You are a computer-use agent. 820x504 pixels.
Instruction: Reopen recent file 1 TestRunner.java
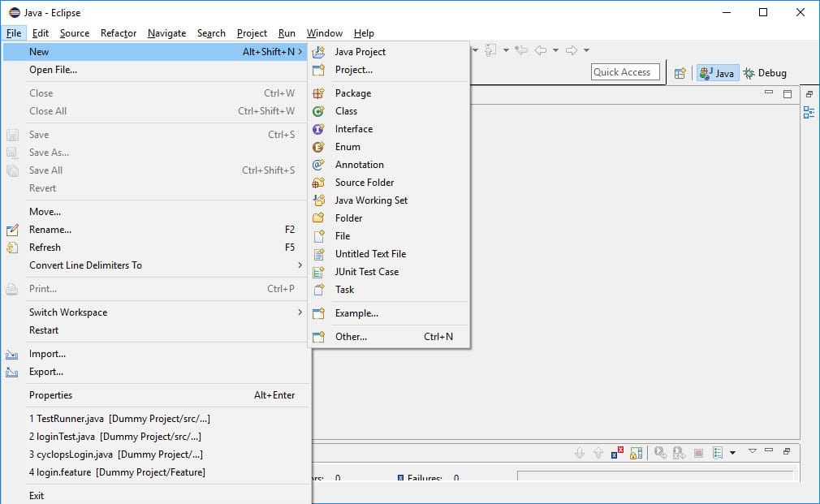coord(155,419)
